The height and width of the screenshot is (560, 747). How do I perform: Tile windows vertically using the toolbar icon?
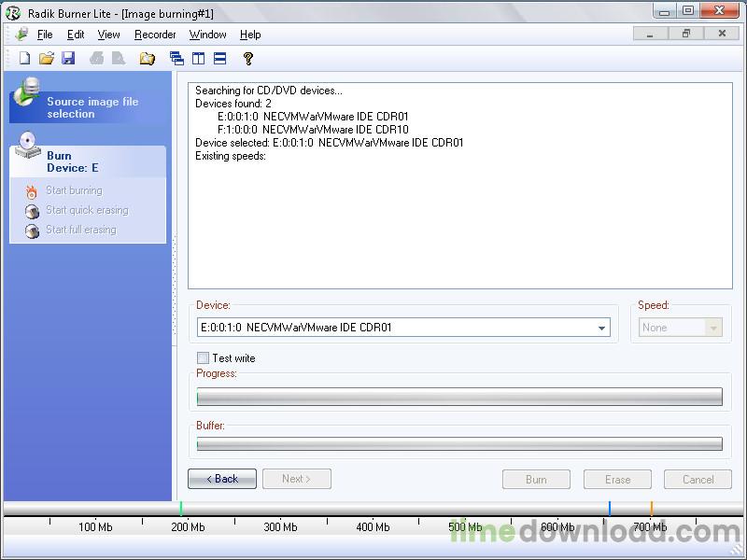(198, 58)
